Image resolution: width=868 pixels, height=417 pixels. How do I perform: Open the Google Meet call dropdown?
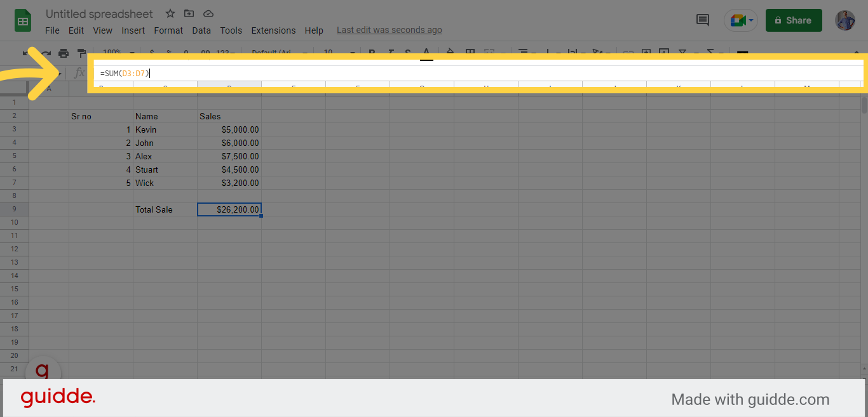741,20
